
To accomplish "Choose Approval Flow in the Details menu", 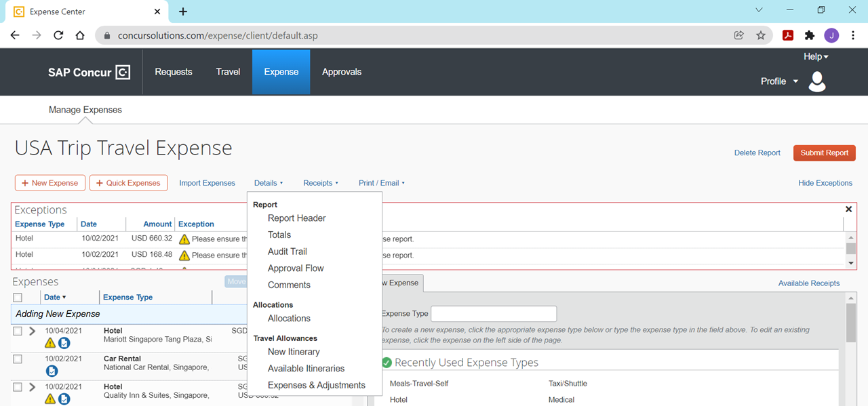I will coord(296,268).
